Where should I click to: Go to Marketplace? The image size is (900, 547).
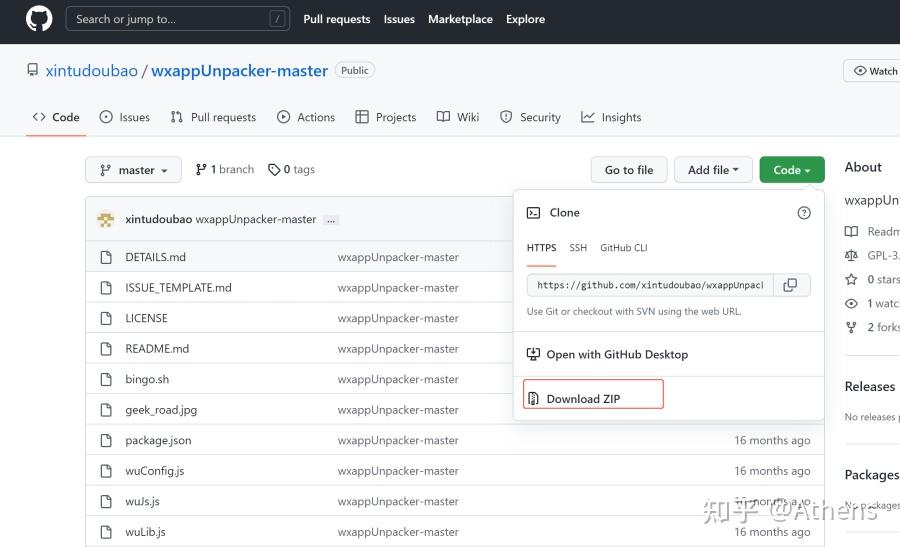click(x=460, y=19)
